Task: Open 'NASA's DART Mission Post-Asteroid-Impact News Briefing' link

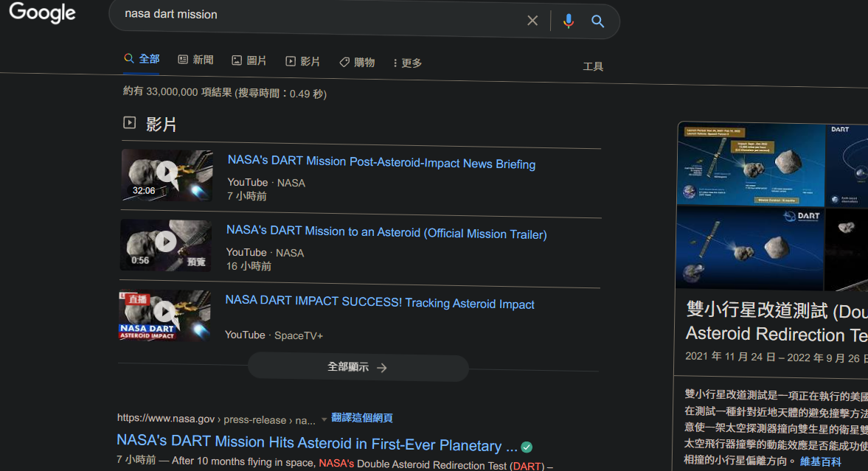Action: (x=381, y=162)
